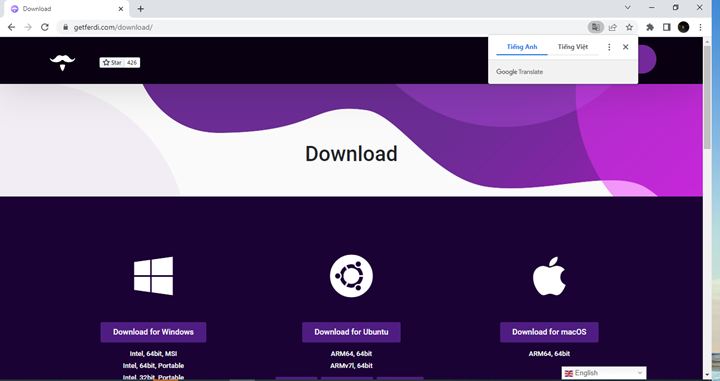Viewport: 720px width, 381px height.
Task: Open the Chrome three-dot menu
Action: (700, 27)
